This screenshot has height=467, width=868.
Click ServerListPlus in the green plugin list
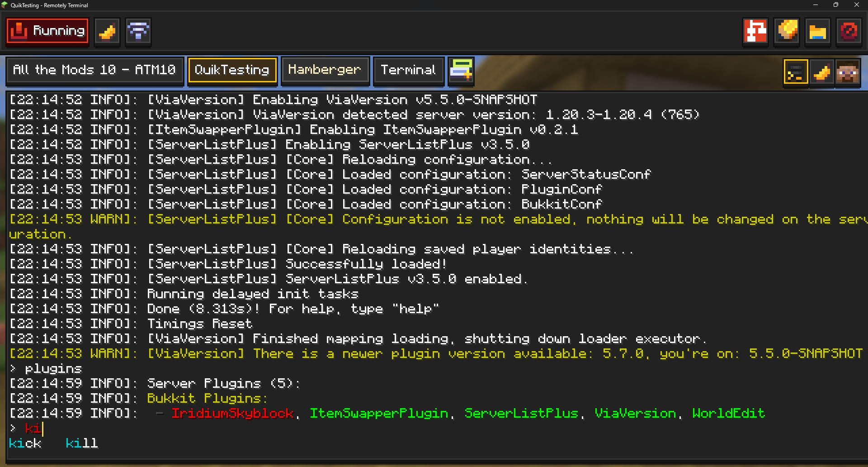click(522, 413)
